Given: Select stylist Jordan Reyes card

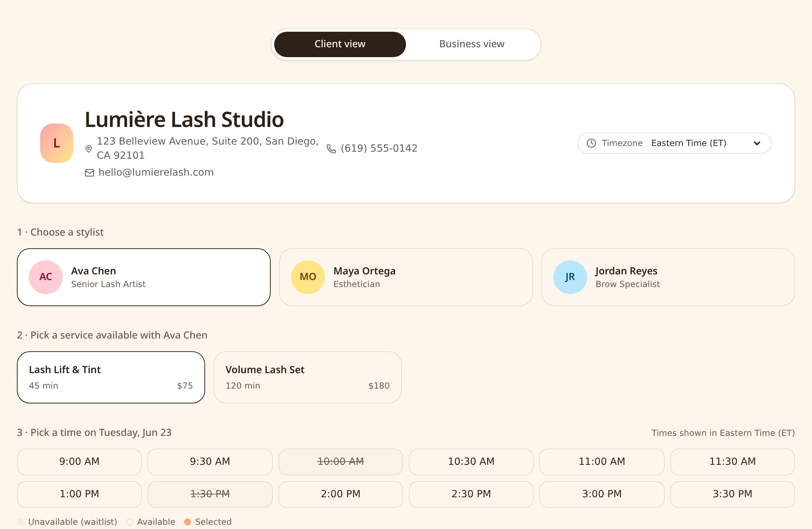Looking at the screenshot, I should 668,277.
